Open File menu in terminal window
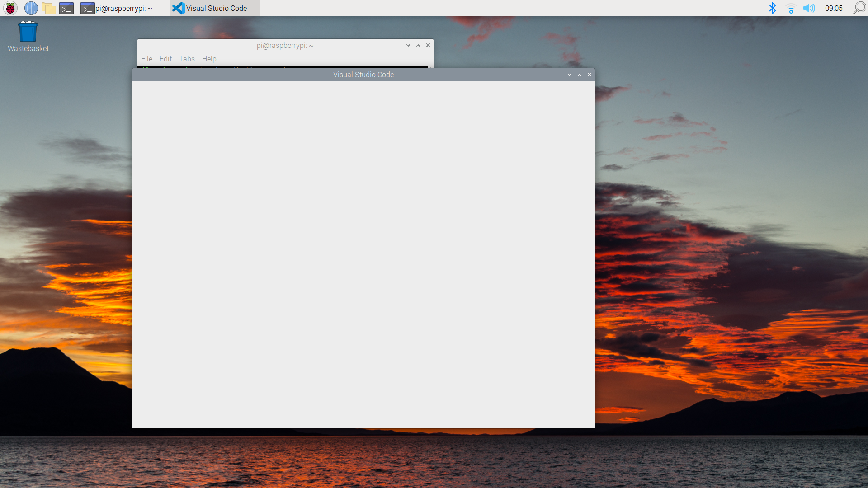The width and height of the screenshot is (868, 488). [146, 59]
